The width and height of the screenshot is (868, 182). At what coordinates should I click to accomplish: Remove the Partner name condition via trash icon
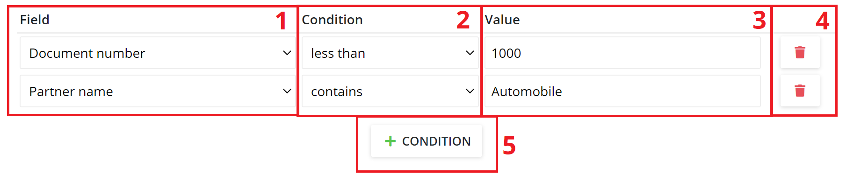(800, 91)
